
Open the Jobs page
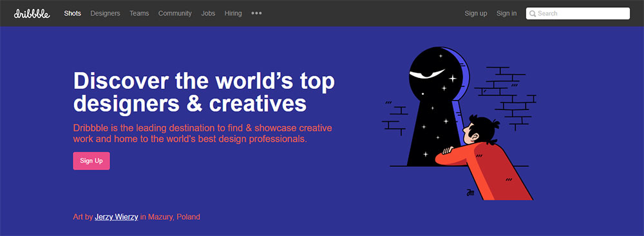pos(208,13)
